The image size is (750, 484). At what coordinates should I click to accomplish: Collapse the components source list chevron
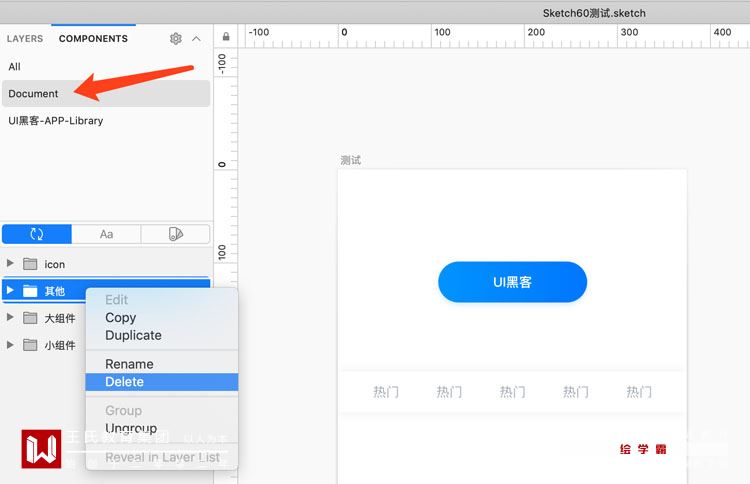pyautogui.click(x=196, y=39)
